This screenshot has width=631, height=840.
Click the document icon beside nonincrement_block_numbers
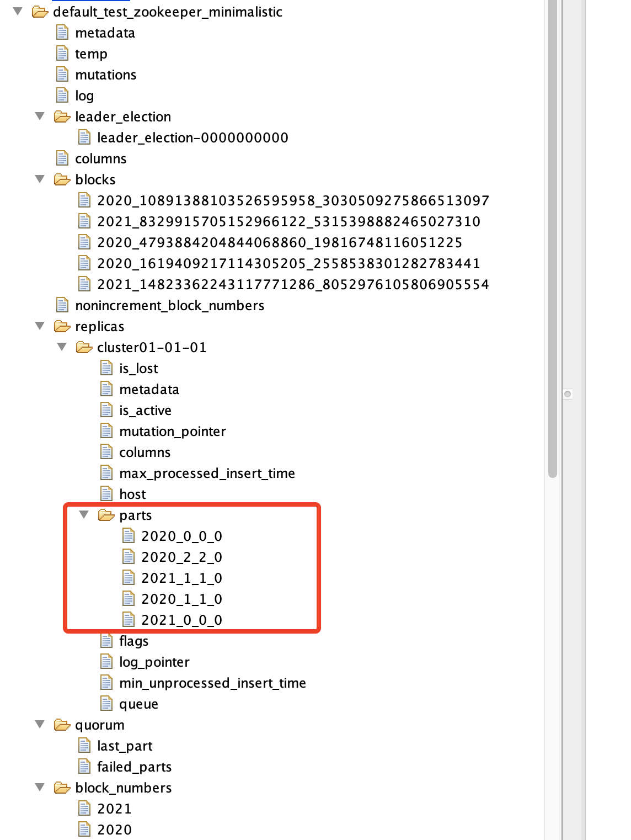[61, 305]
